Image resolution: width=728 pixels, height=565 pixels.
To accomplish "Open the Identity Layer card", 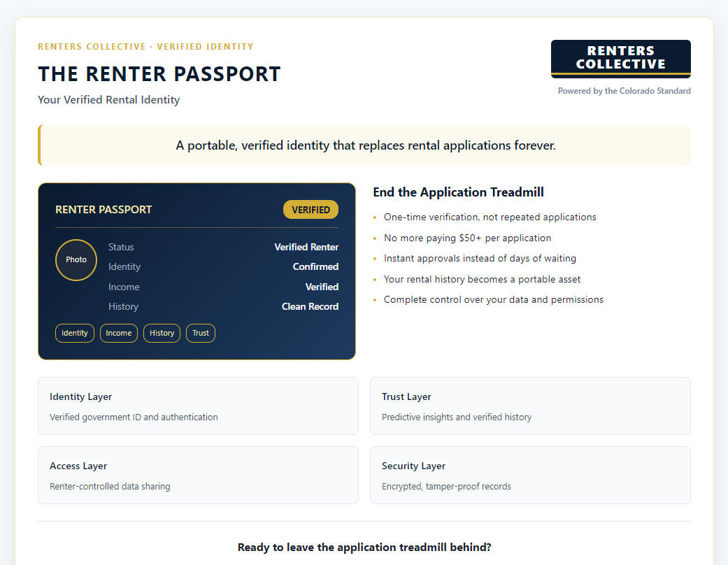I will (x=198, y=406).
